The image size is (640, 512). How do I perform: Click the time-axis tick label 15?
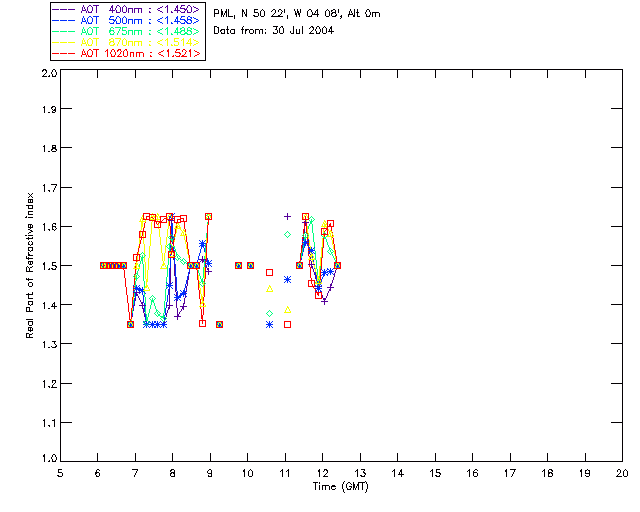435,473
